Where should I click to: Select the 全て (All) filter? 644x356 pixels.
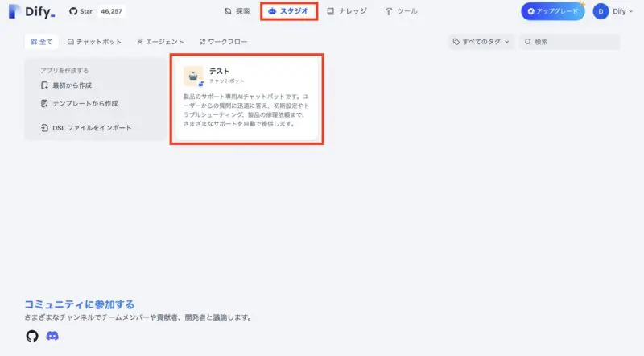tap(41, 42)
